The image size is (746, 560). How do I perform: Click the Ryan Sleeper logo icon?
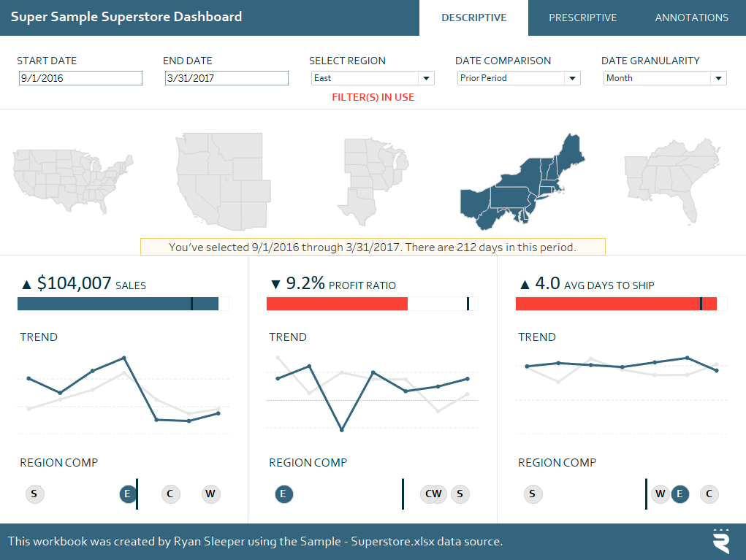[x=720, y=541]
